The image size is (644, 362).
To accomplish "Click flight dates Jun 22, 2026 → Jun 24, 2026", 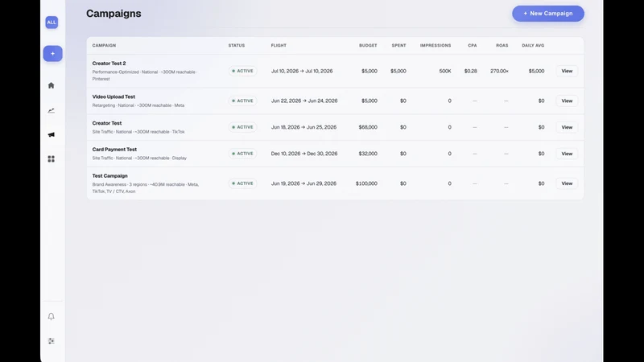I will point(304,101).
